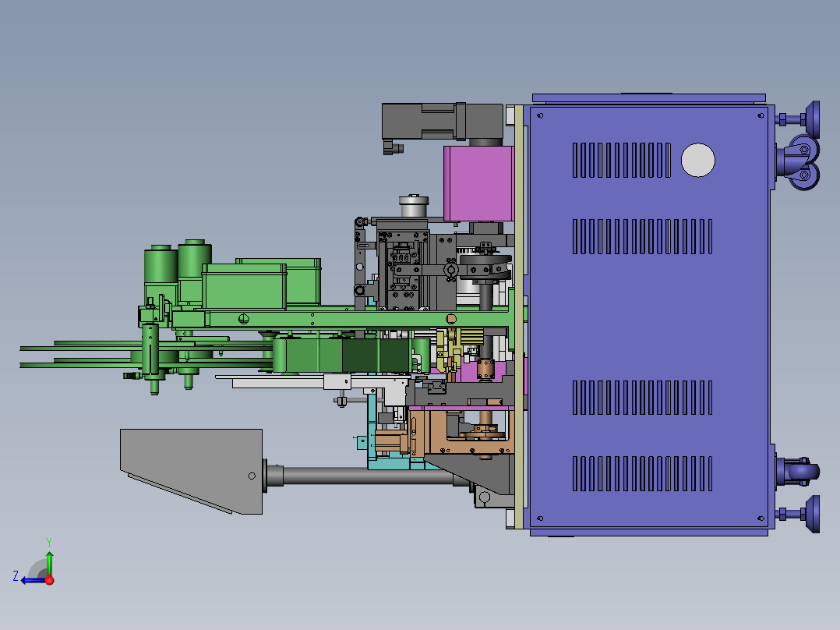Click the top row of vent slots on cabinet
The height and width of the screenshot is (630, 840).
pyautogui.click(x=622, y=160)
